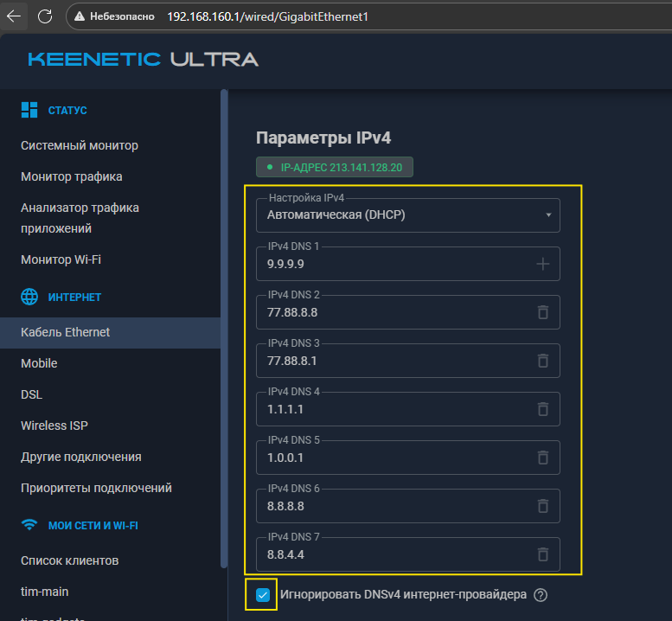Click the Keenetic Ultra logo
Viewport: 672px width, 621px height.
143,60
